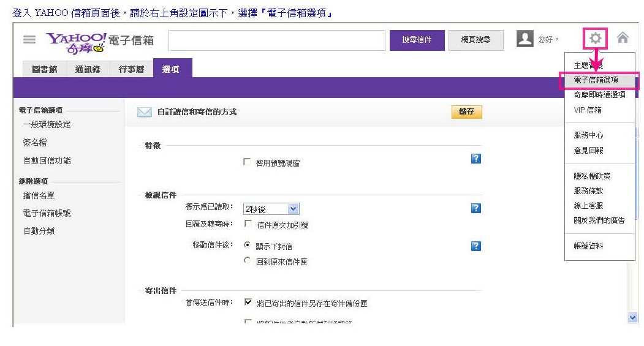Open help icon for 啓用預覽視窗
This screenshot has height=346, width=644.
[476, 159]
